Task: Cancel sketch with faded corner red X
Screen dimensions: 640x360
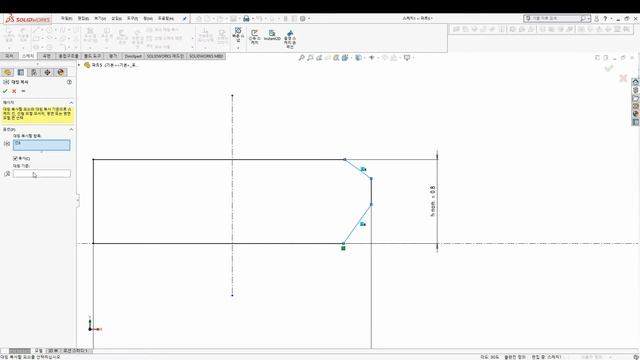Action: click(x=623, y=78)
